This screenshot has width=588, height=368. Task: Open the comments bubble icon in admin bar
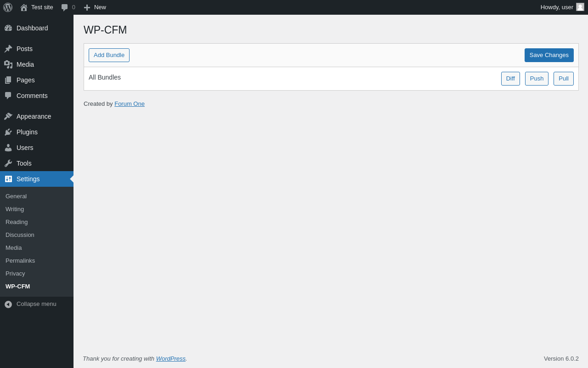[x=65, y=7]
